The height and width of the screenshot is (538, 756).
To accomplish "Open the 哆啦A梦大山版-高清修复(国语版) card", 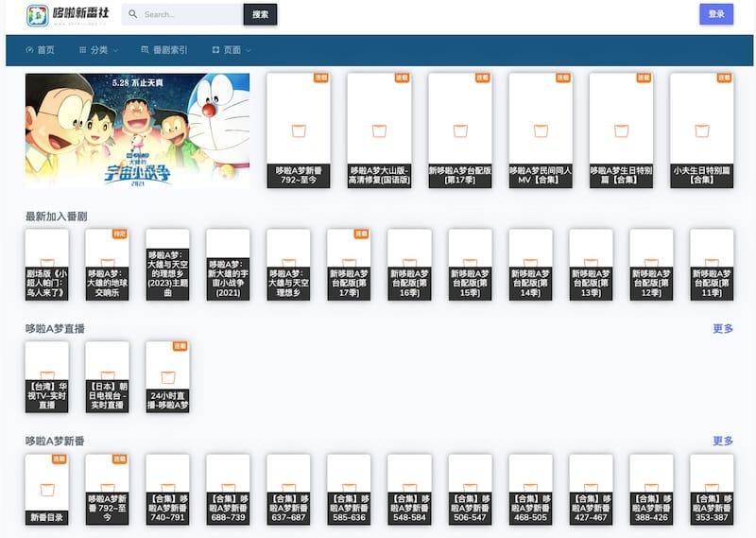I will pyautogui.click(x=380, y=130).
